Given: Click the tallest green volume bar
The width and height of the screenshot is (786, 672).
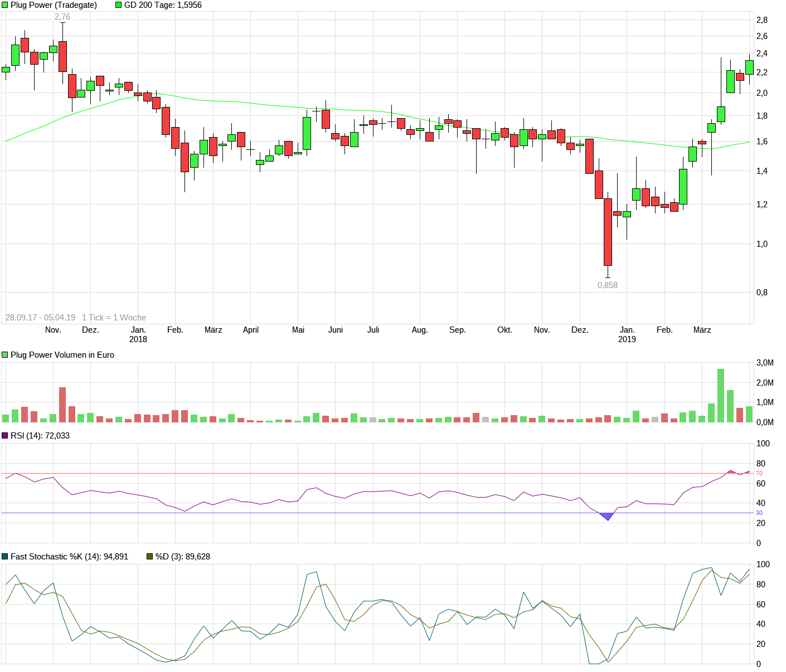Looking at the screenshot, I should point(721,396).
